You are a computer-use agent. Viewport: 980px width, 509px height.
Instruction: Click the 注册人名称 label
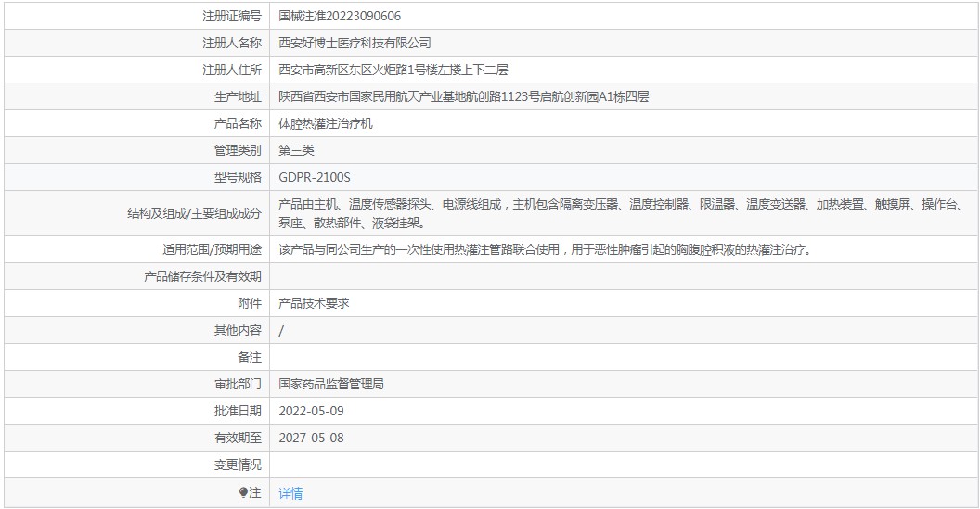click(x=232, y=43)
